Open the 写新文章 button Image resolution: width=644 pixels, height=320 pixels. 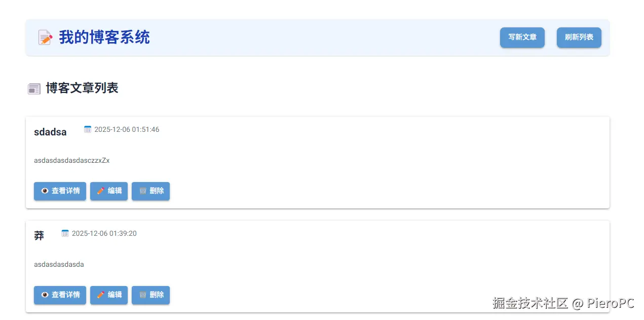coord(522,38)
